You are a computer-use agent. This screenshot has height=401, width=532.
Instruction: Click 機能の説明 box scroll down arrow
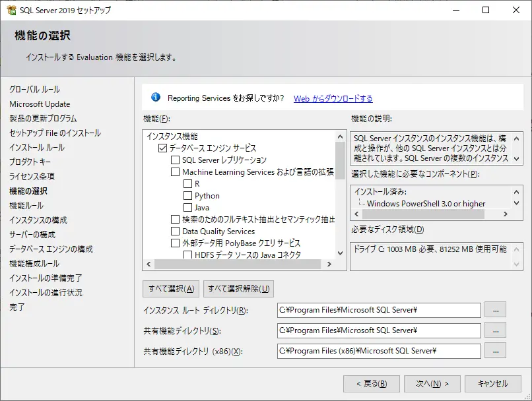(516, 158)
